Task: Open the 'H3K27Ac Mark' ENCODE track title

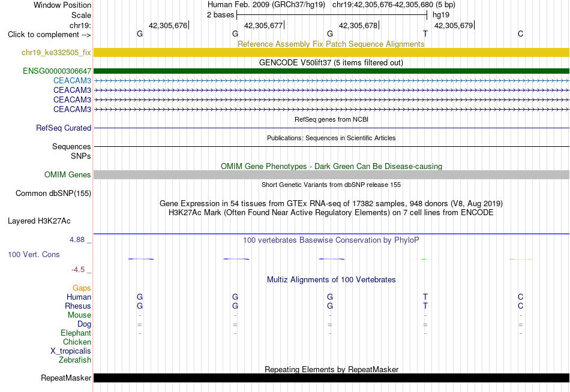Action: pos(331,213)
